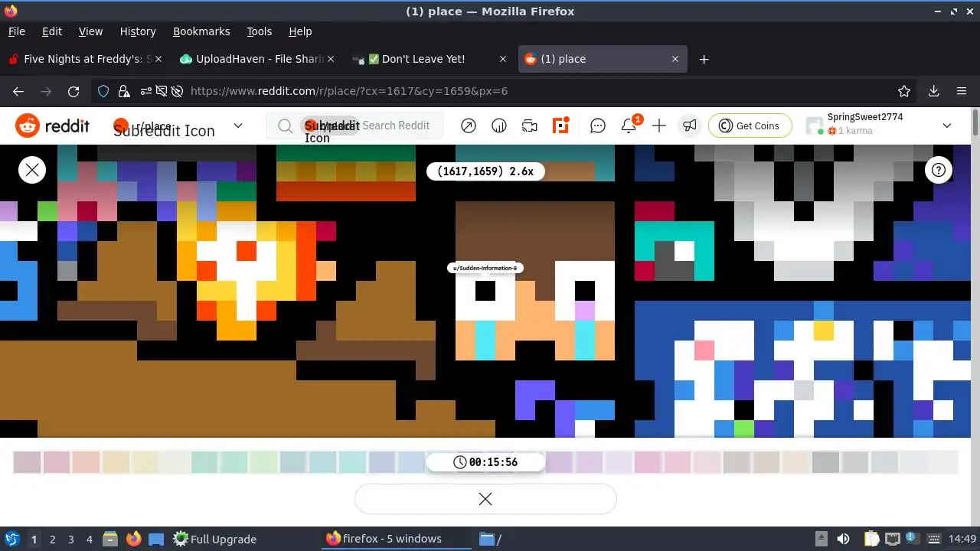Reload the page with the refresh icon

[x=73, y=91]
